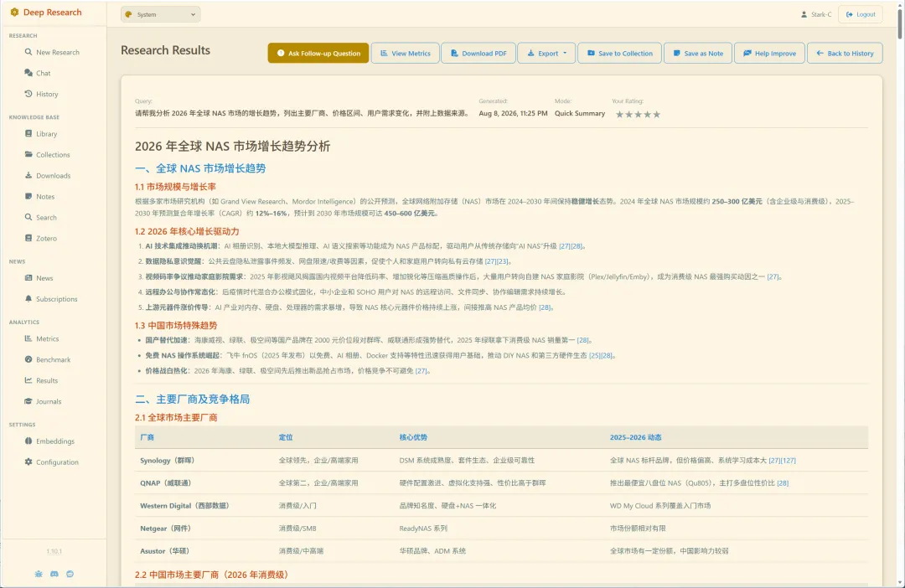
Task: Open New Research from the sidebar
Action: tap(52, 52)
